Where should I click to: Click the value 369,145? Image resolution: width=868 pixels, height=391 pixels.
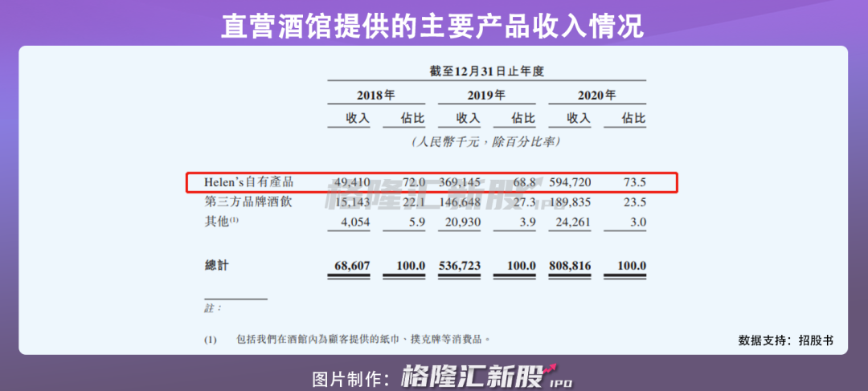pos(460,182)
